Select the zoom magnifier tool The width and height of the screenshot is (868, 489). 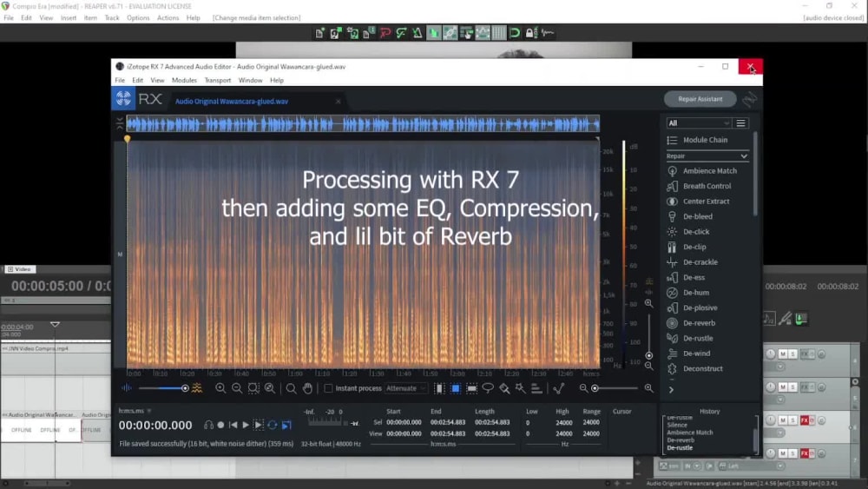(x=291, y=388)
